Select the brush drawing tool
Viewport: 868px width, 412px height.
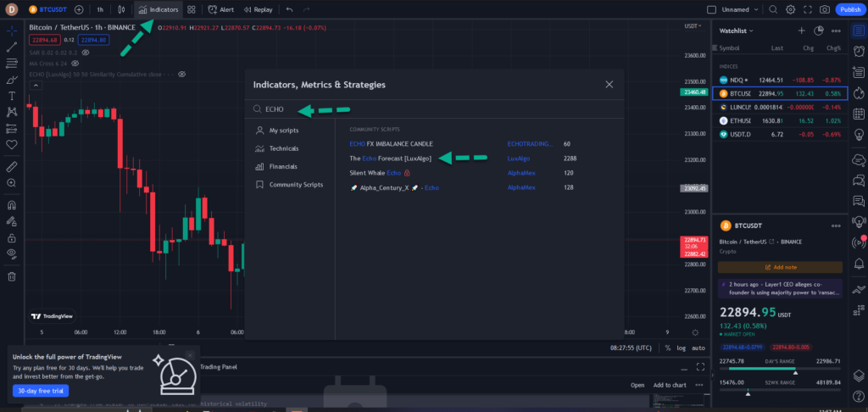(x=12, y=80)
